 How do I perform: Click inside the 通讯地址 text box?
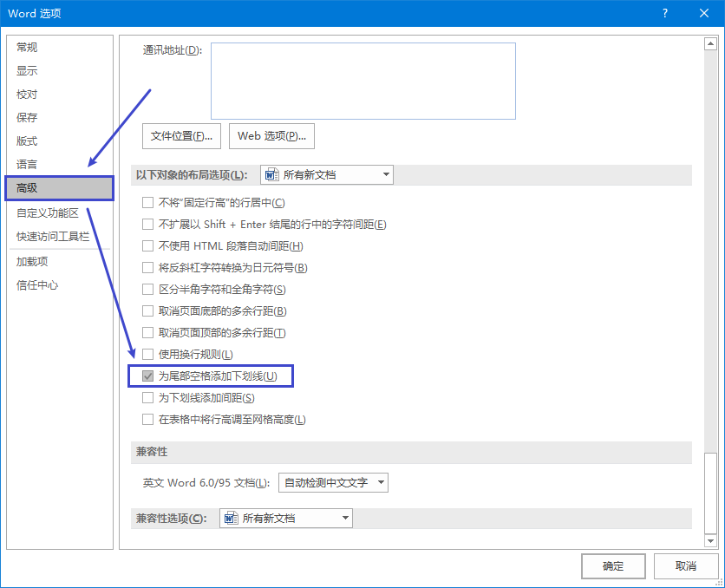(x=363, y=82)
